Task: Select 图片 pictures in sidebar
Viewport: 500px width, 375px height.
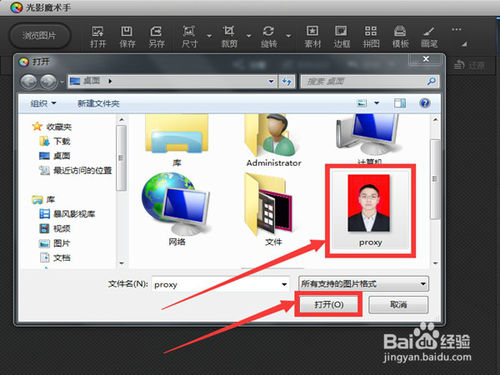Action: tap(55, 243)
